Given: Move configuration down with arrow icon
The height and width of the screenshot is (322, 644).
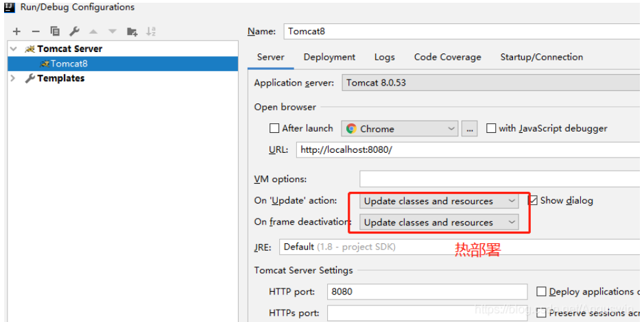Looking at the screenshot, I should point(112,32).
